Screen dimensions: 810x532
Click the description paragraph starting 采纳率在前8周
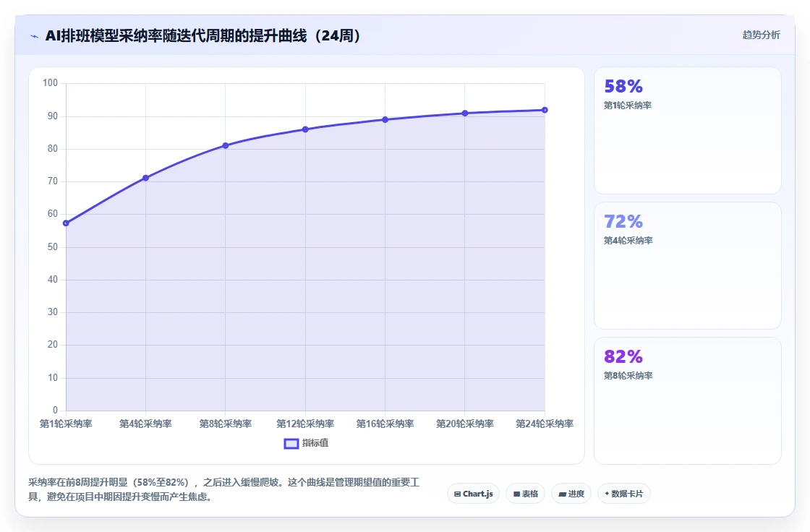(x=223, y=489)
